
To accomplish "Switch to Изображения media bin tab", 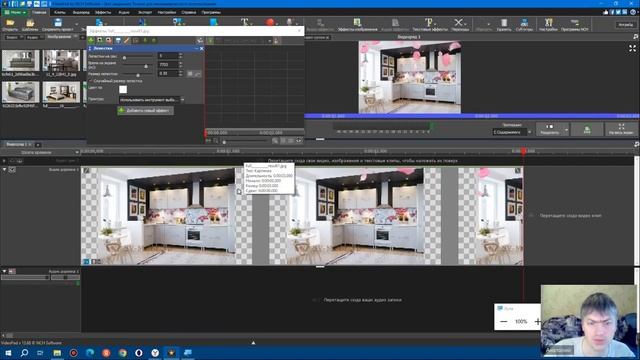I will (60, 37).
